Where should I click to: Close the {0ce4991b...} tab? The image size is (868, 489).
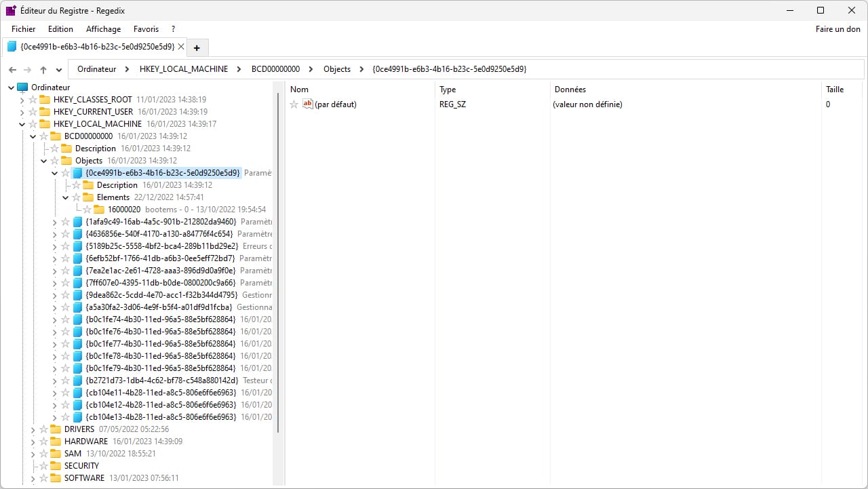(x=180, y=47)
